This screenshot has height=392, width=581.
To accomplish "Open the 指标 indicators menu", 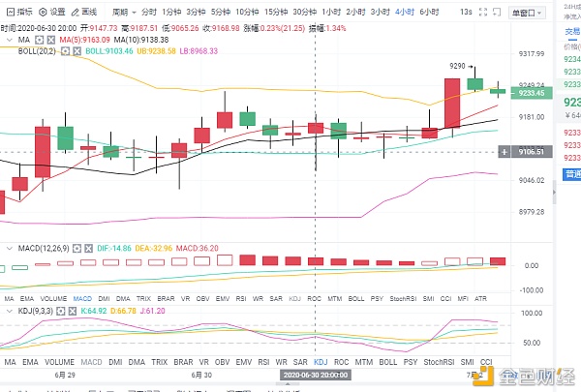I will pyautogui.click(x=19, y=13).
